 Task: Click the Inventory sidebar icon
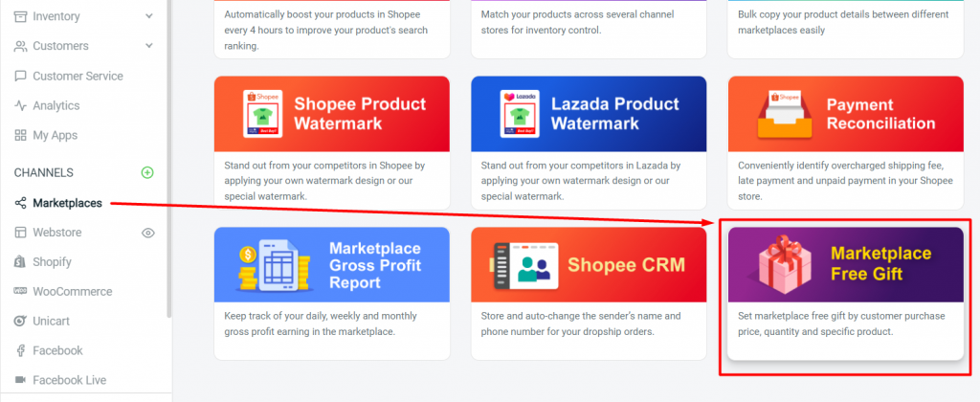click(x=21, y=16)
